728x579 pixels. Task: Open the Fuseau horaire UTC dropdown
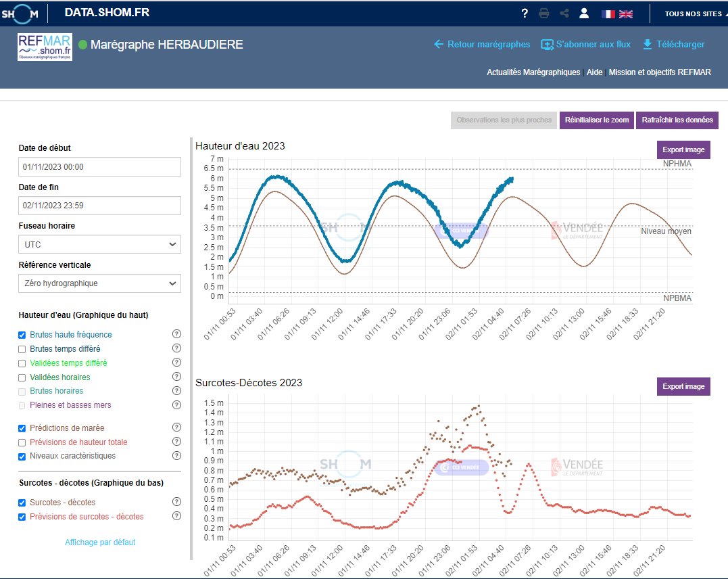(x=99, y=244)
